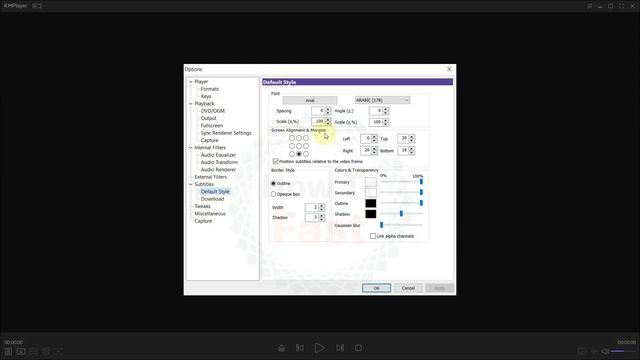The image size is (640, 360).
Task: Adjust the Shadow transparency slider
Action: [x=401, y=213]
